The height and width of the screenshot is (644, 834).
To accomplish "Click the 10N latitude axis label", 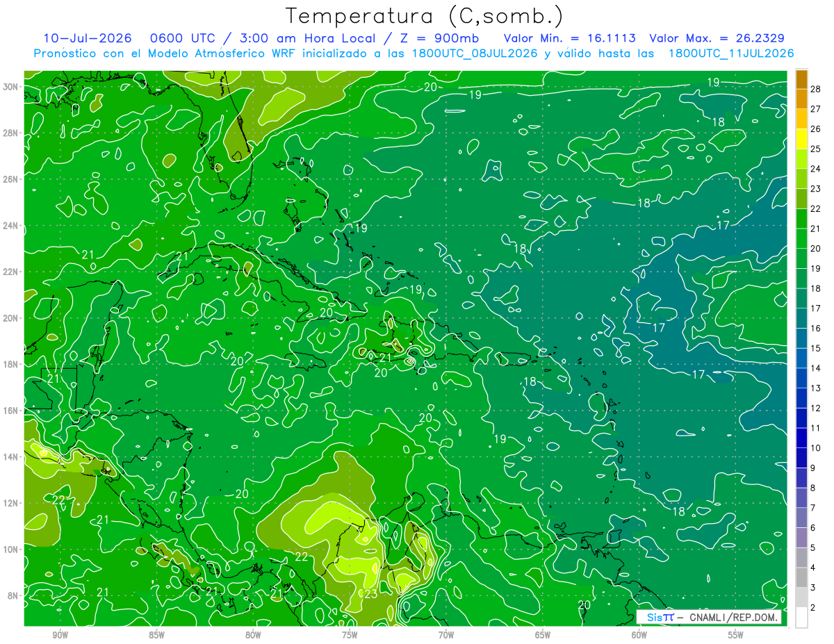I will [x=11, y=550].
